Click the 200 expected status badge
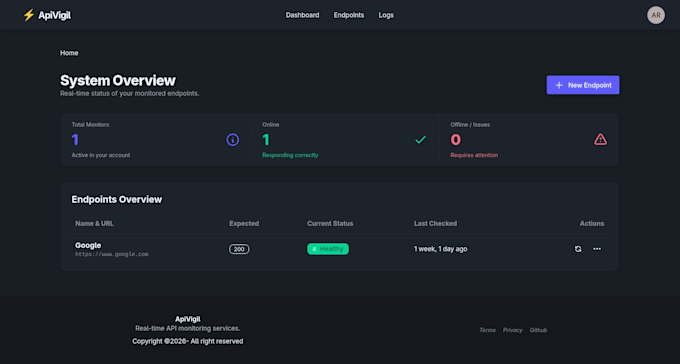This screenshot has width=680, height=364. tap(239, 249)
